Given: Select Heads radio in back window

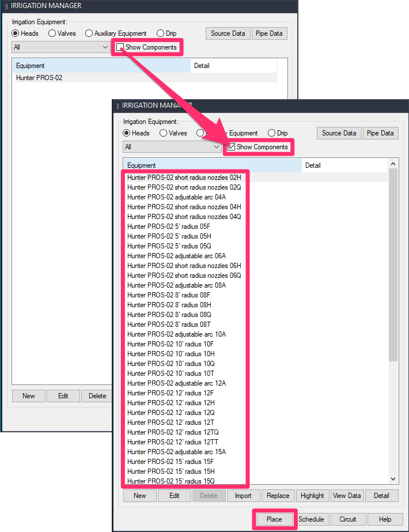Looking at the screenshot, I should [x=15, y=33].
